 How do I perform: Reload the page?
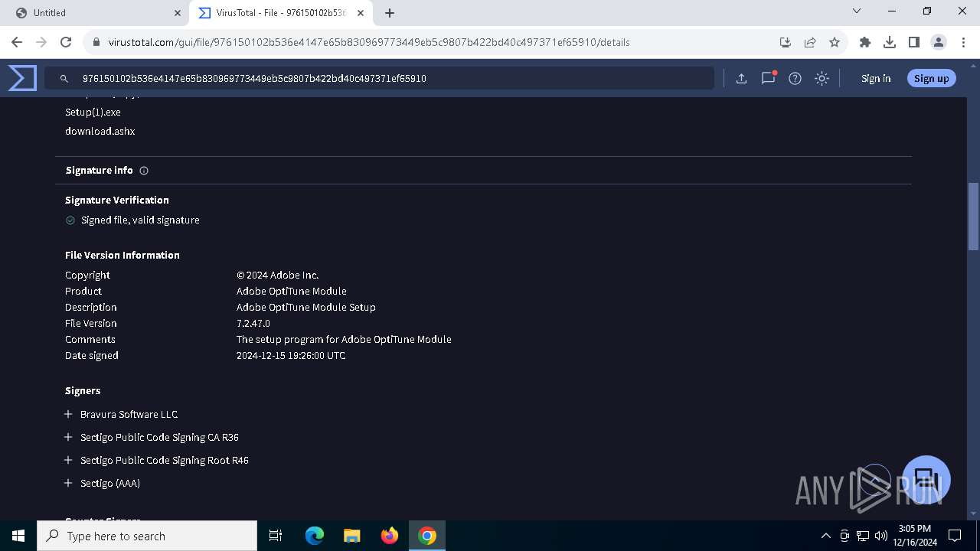(66, 42)
